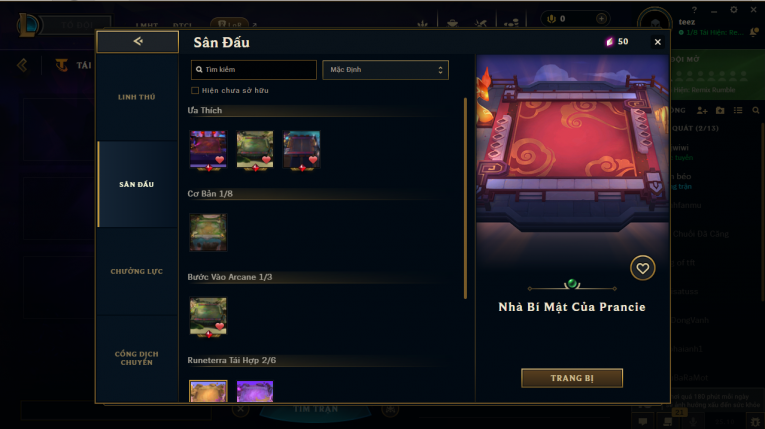765x429 pixels.
Task: Enable the Hiện chưa sở hữu checkbox
Action: coord(195,90)
